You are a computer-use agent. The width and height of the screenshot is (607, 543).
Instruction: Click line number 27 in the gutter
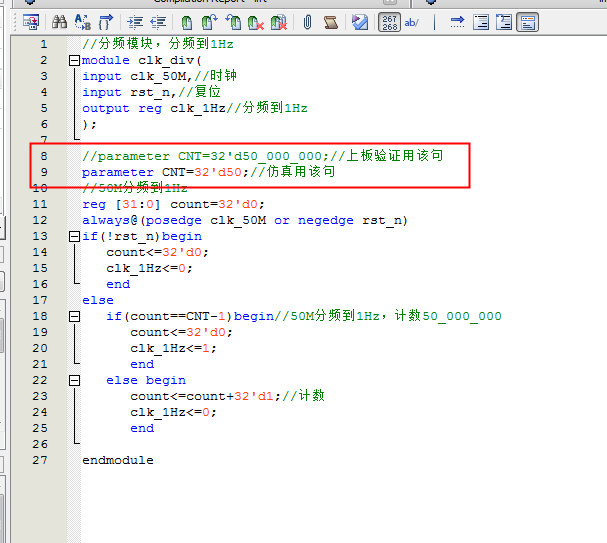point(40,460)
